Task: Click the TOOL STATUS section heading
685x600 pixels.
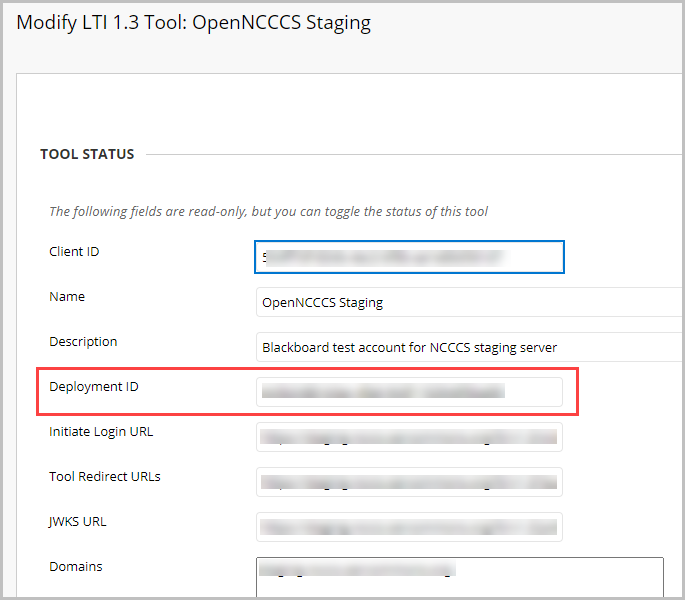Action: point(87,154)
